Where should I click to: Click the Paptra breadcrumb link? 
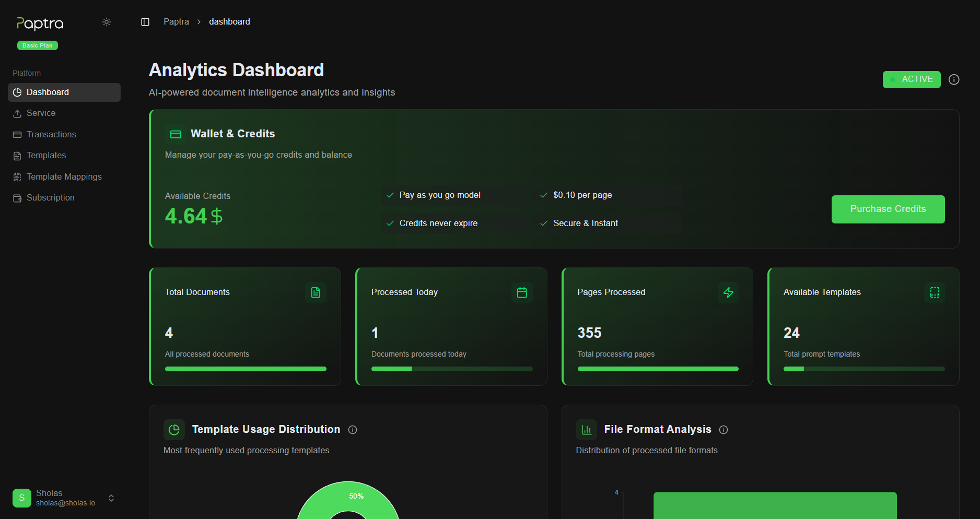pos(176,22)
